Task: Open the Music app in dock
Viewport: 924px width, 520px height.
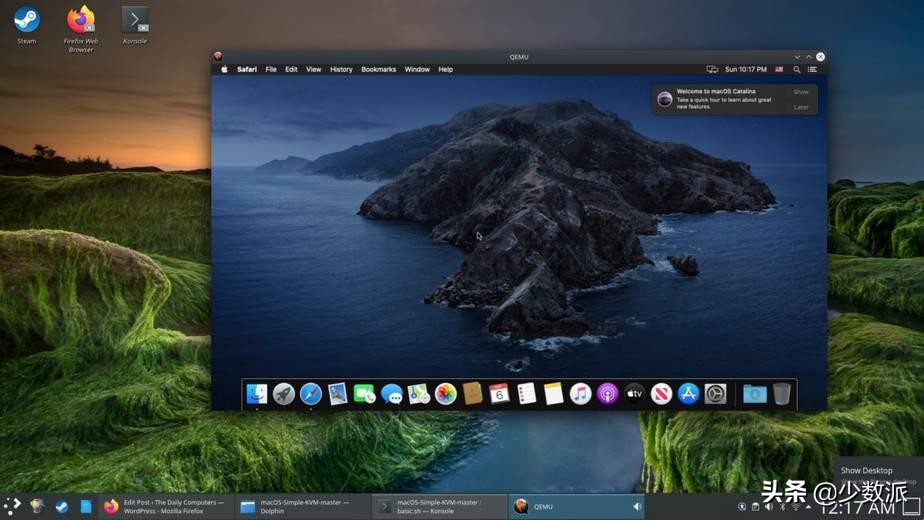Action: tap(581, 394)
